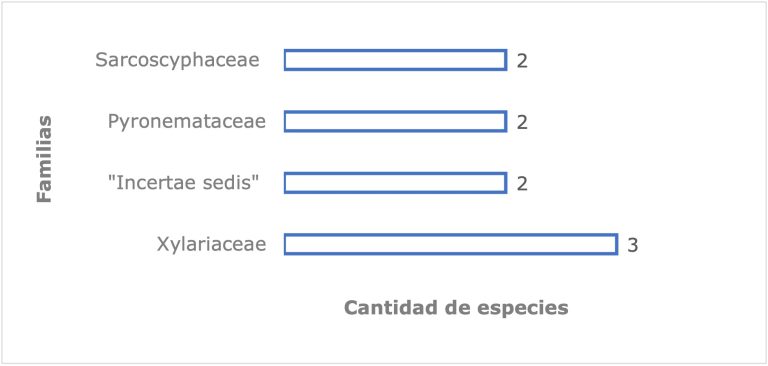This screenshot has height=366, width=768.
Task: Click right end of Xylariaceae bar
Action: pos(616,244)
